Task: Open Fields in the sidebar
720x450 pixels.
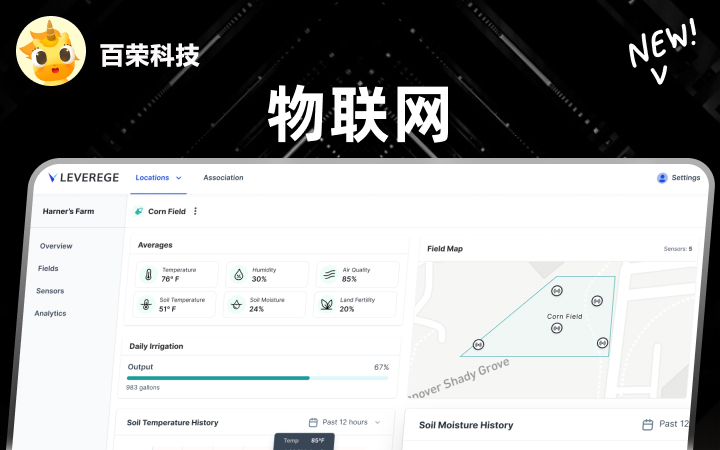Action: 48,268
